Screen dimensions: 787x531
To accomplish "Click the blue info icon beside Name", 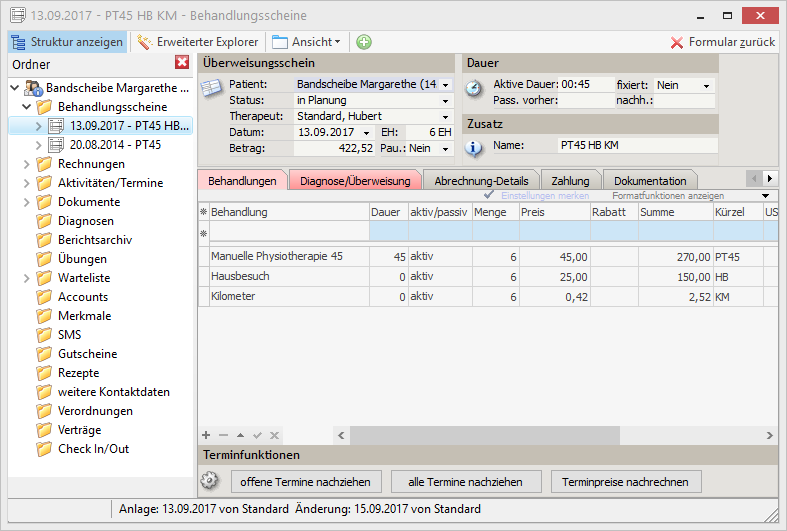I will click(474, 148).
